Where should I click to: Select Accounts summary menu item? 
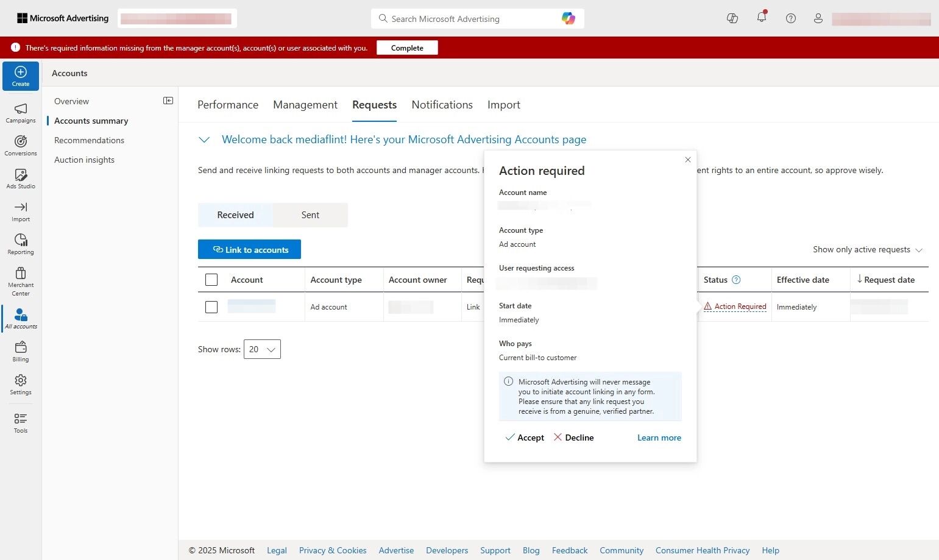tap(91, 121)
